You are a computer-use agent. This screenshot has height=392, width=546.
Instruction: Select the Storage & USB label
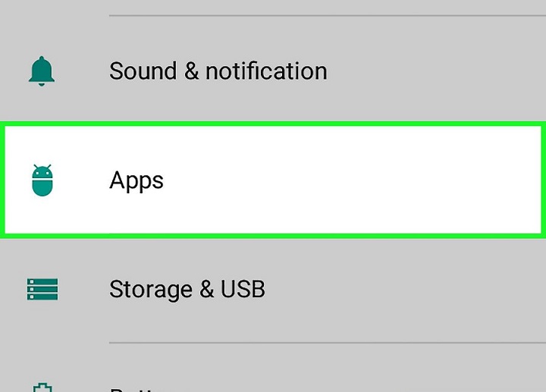click(x=187, y=290)
